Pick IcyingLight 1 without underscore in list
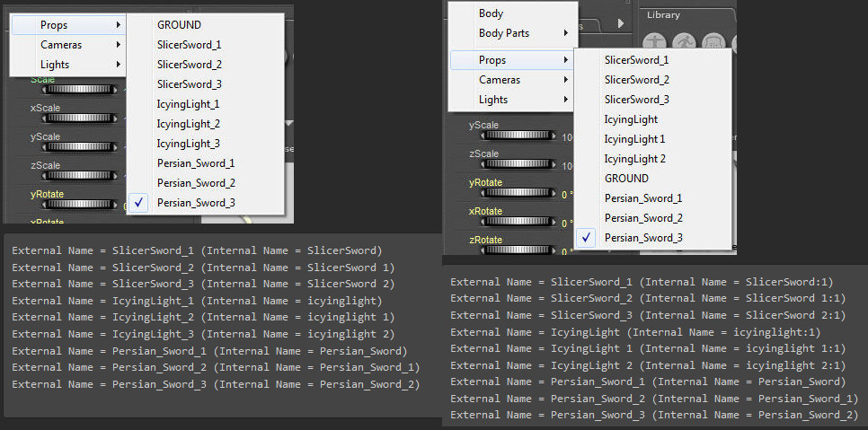 point(634,139)
